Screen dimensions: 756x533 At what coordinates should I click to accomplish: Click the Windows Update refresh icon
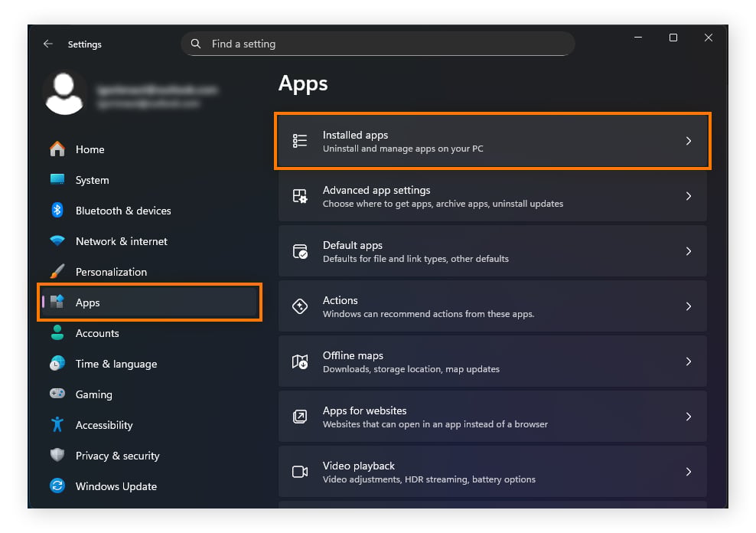coord(57,486)
